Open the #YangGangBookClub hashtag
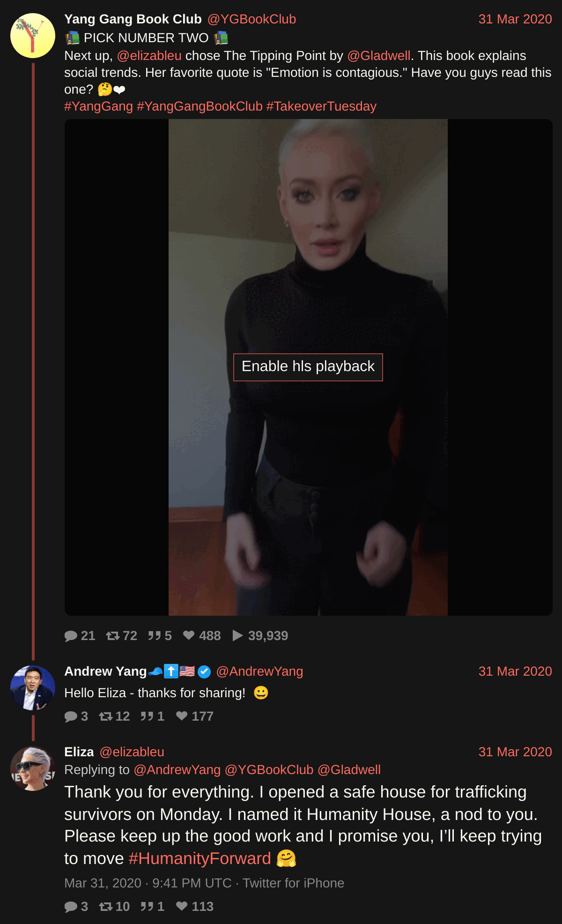The height and width of the screenshot is (924, 562). (200, 106)
